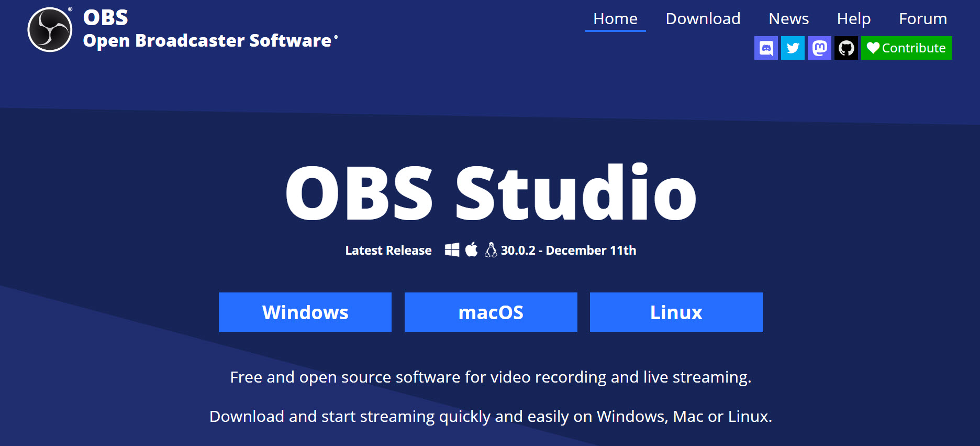Image resolution: width=980 pixels, height=446 pixels.
Task: Click the Apple logo near release info
Action: pyautogui.click(x=471, y=249)
